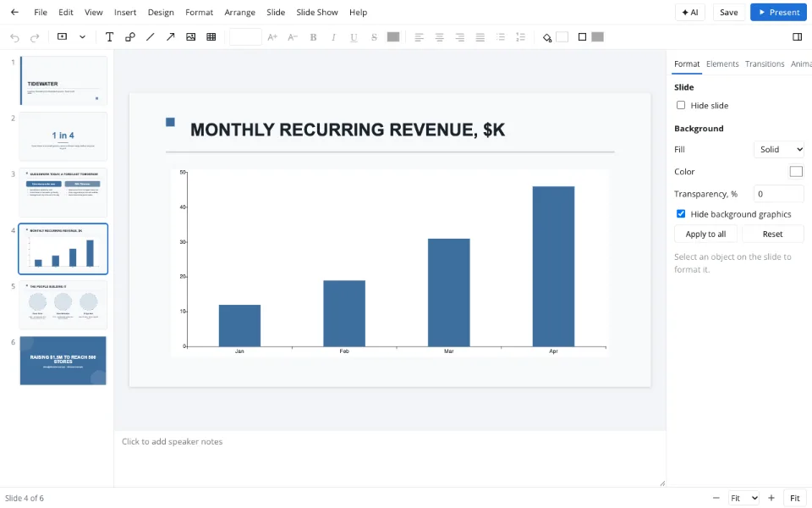Select slide 2 '1 in 4' thumbnail

[x=63, y=137]
